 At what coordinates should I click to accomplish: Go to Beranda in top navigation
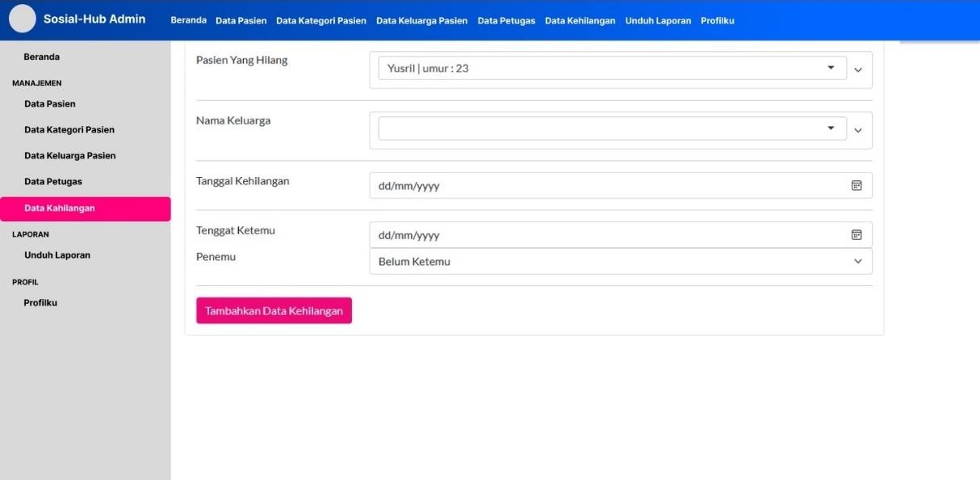[188, 20]
